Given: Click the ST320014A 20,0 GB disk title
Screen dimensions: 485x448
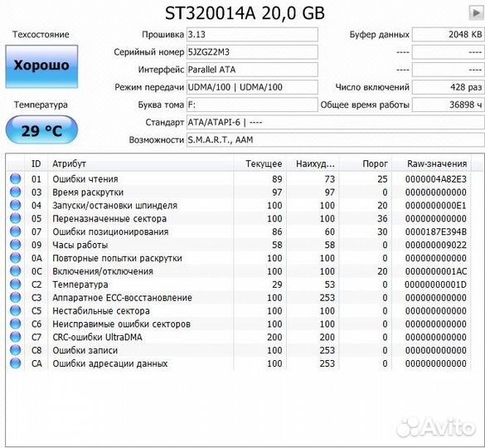Looking at the screenshot, I should click(x=245, y=13).
